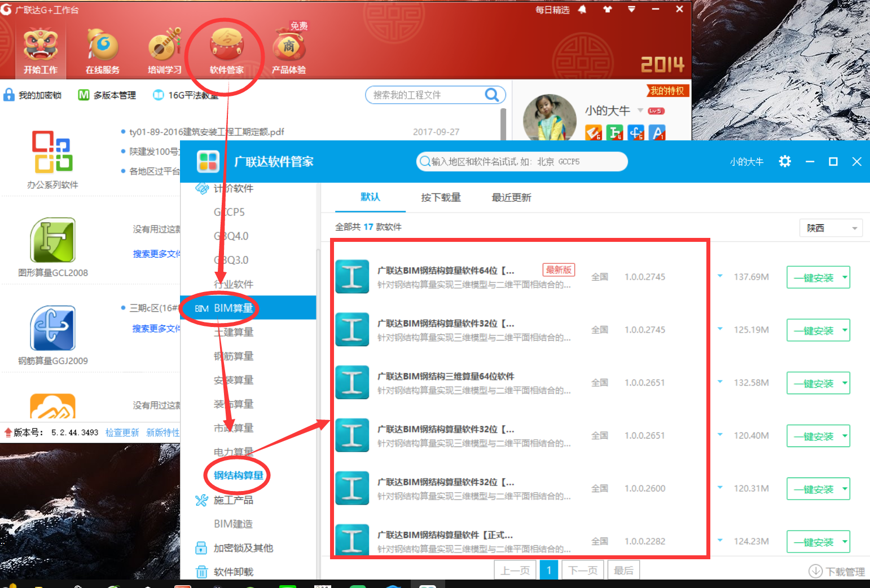Click skin shirt icon in title bar
This screenshot has width=870, height=588.
click(x=608, y=10)
